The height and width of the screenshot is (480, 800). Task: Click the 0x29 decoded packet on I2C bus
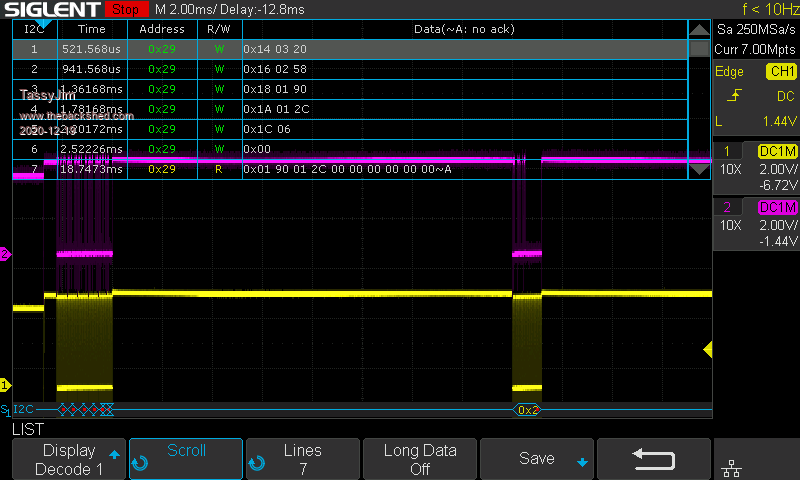tap(528, 410)
